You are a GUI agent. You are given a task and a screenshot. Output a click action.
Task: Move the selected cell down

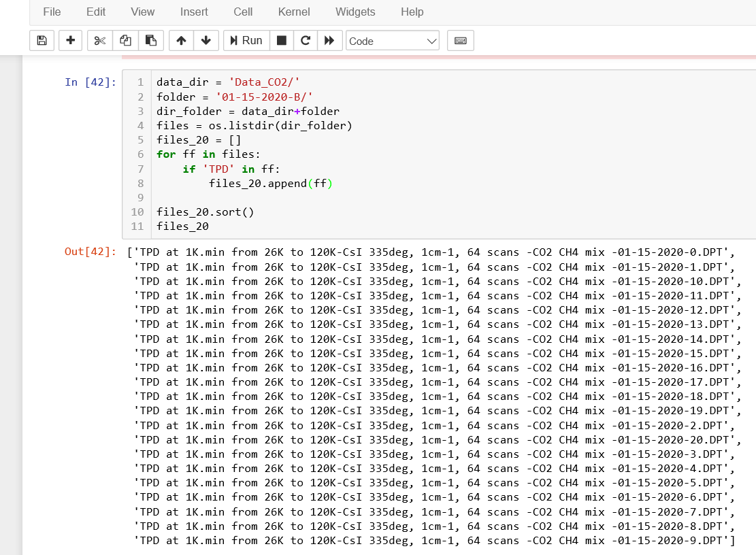point(206,40)
